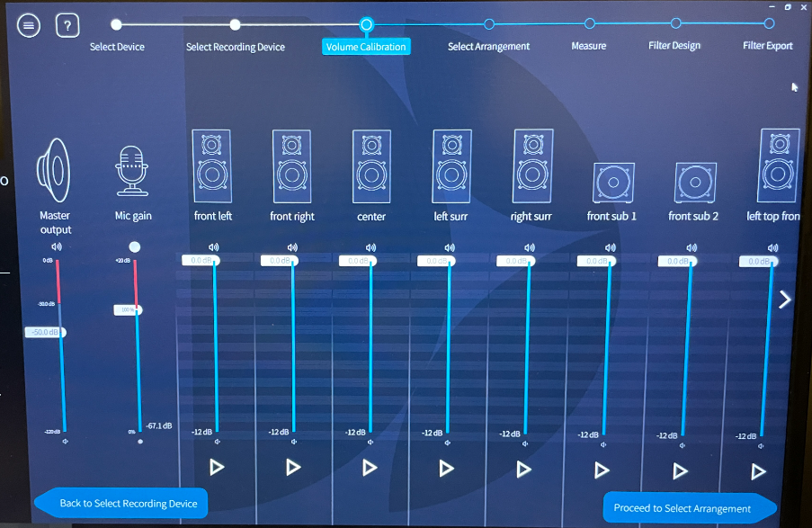Click the -12 dB label under front left

pos(202,432)
